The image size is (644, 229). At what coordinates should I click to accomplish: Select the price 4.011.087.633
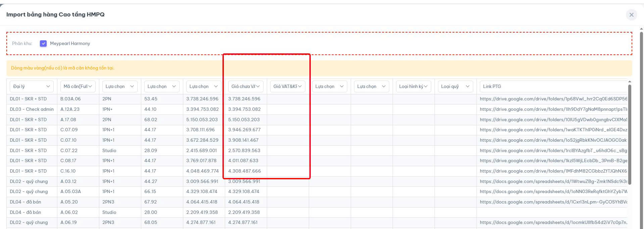point(243,161)
